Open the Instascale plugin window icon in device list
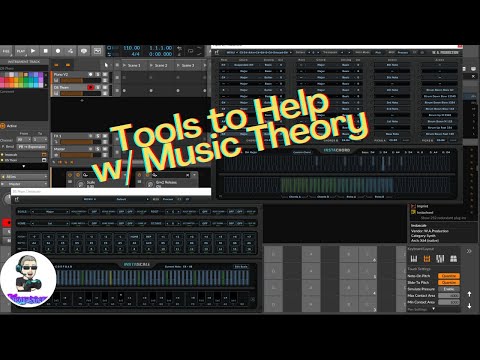This screenshot has height=360, width=480. point(44,155)
